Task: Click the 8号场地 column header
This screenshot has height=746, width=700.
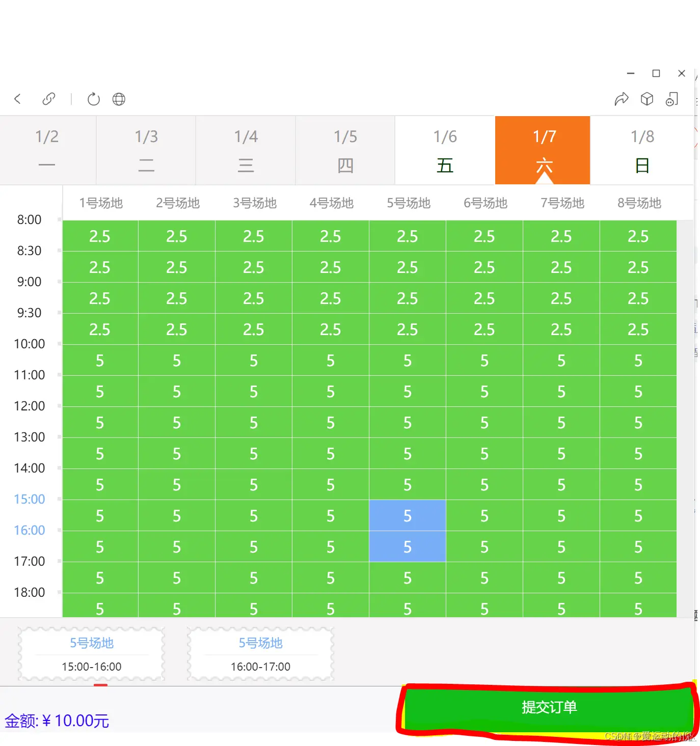Action: tap(639, 203)
